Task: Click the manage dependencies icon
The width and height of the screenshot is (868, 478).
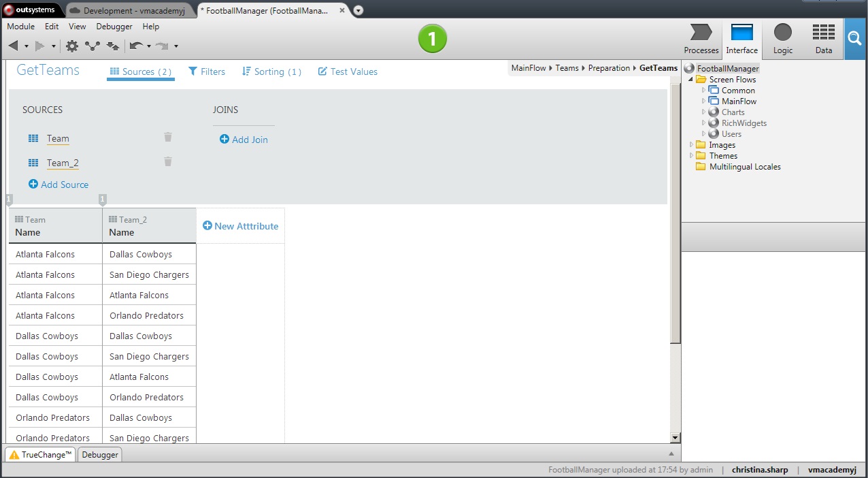Action: coord(93,46)
